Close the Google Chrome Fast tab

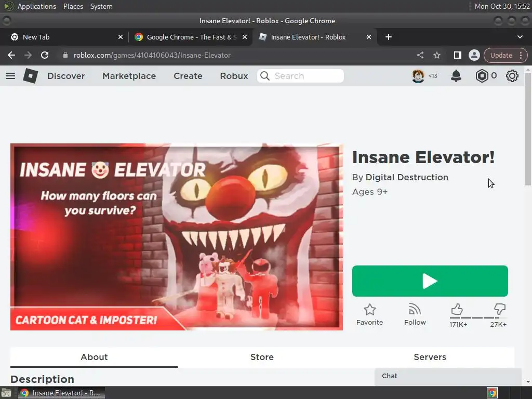click(x=245, y=37)
